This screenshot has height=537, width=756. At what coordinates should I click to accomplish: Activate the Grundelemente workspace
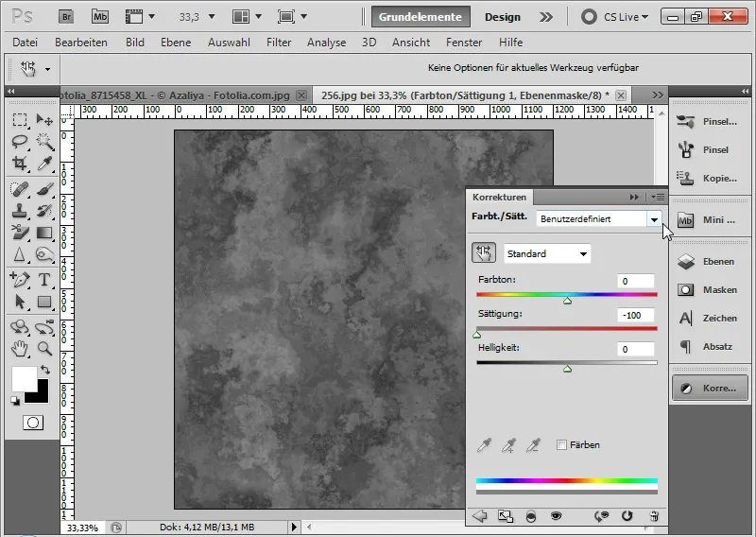pos(420,17)
